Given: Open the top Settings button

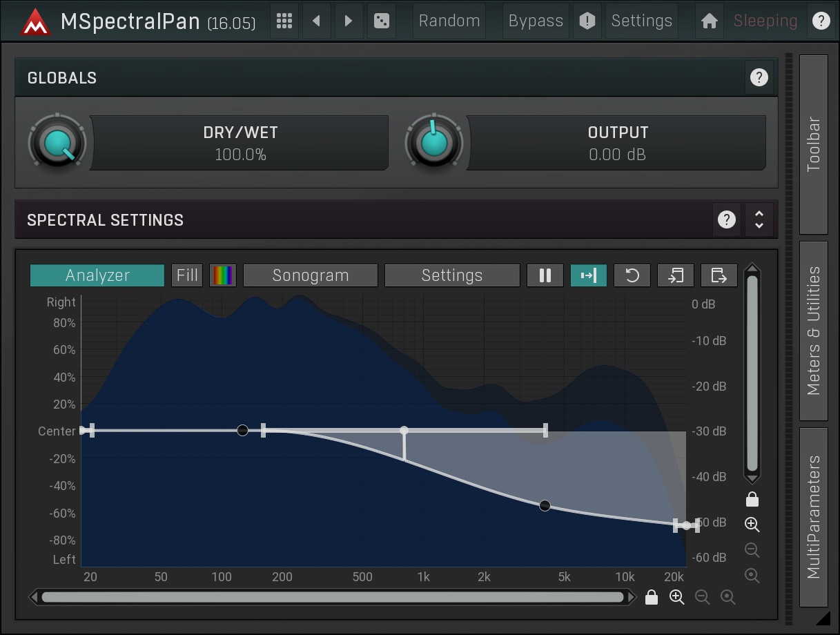Looking at the screenshot, I should [x=641, y=21].
